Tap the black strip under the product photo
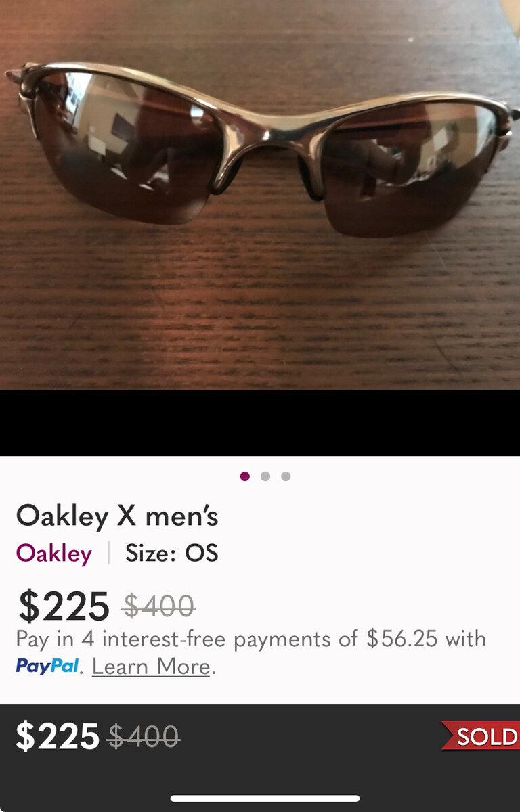The width and height of the screenshot is (520, 812). pos(260,423)
